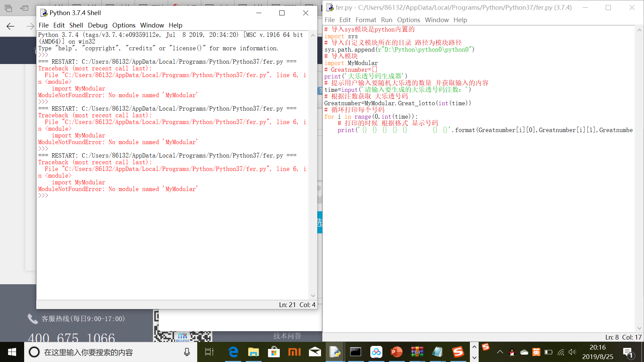644x362 pixels.
Task: Open Microsoft Store from taskbar
Action: 274,352
